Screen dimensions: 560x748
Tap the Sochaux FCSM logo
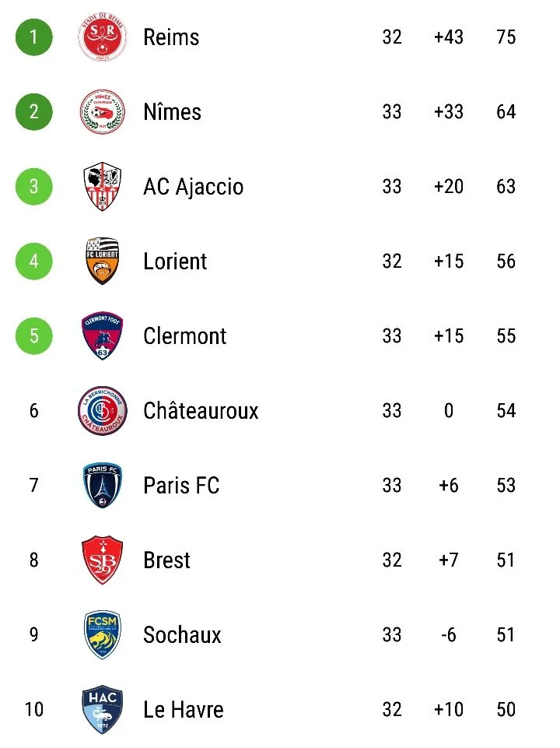(x=103, y=635)
